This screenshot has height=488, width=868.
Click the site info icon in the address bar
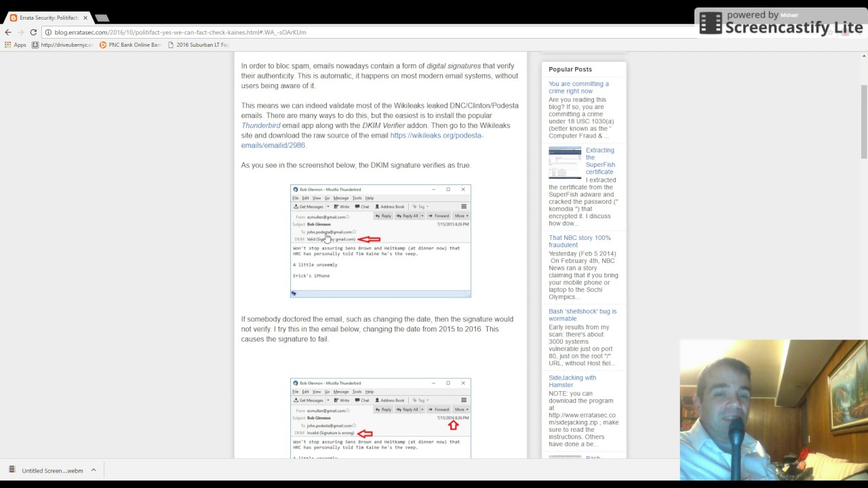point(48,32)
